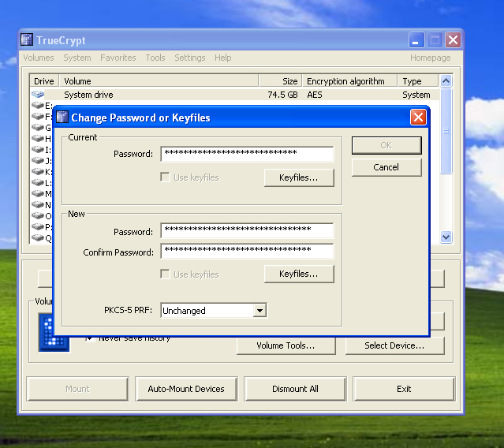
Task: Focus the new Password field
Action: tap(247, 230)
